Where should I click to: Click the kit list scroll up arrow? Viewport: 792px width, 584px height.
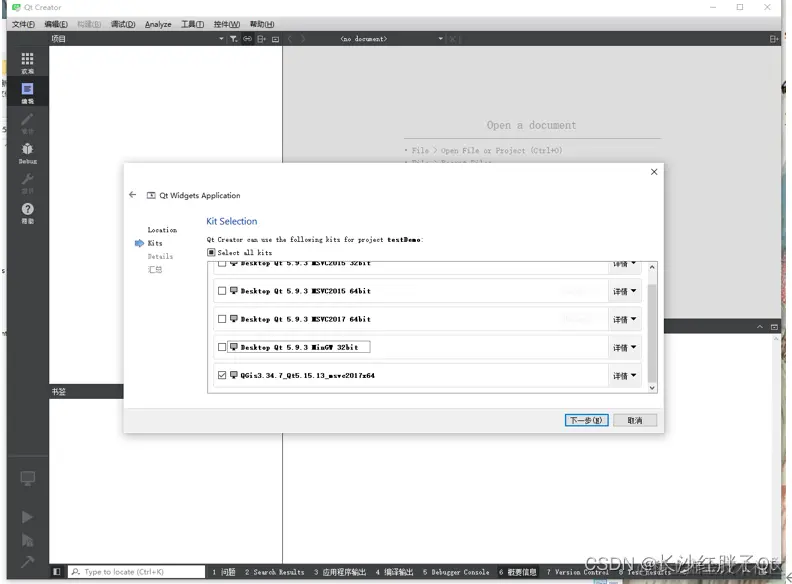652,267
